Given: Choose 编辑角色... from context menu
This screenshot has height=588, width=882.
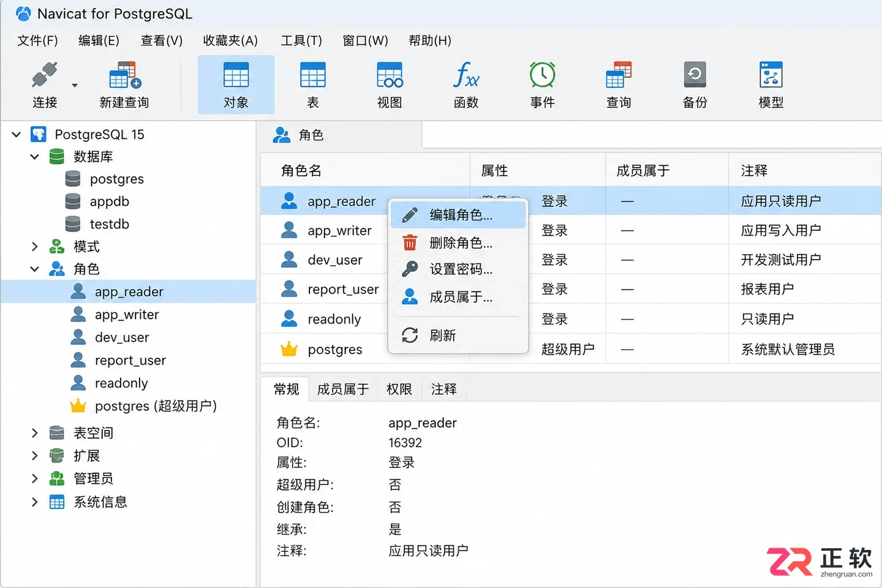Looking at the screenshot, I should click(458, 215).
